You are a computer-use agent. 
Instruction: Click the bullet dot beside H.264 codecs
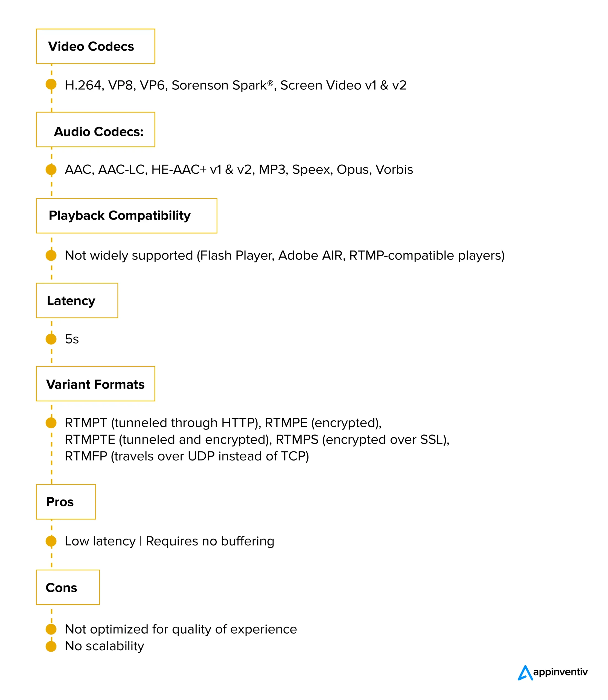point(51,84)
